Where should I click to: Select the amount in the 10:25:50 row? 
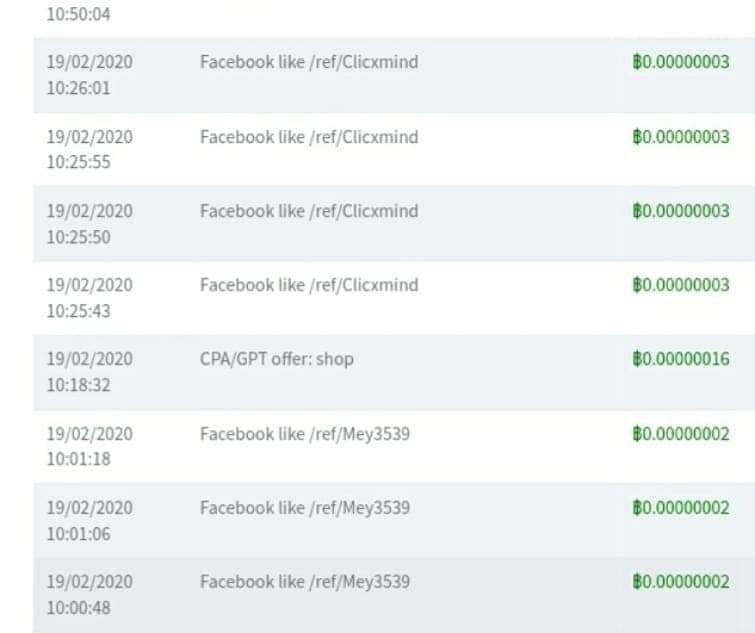(x=686, y=211)
